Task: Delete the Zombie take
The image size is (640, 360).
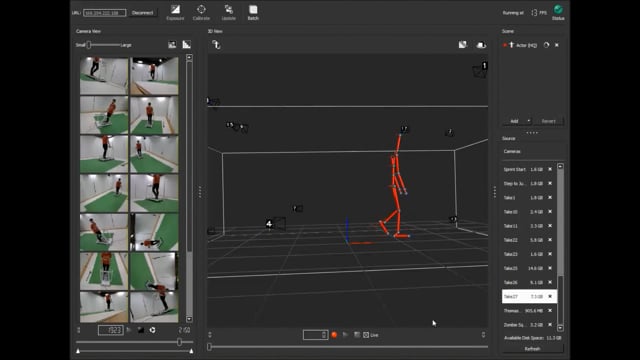Action: [x=550, y=325]
